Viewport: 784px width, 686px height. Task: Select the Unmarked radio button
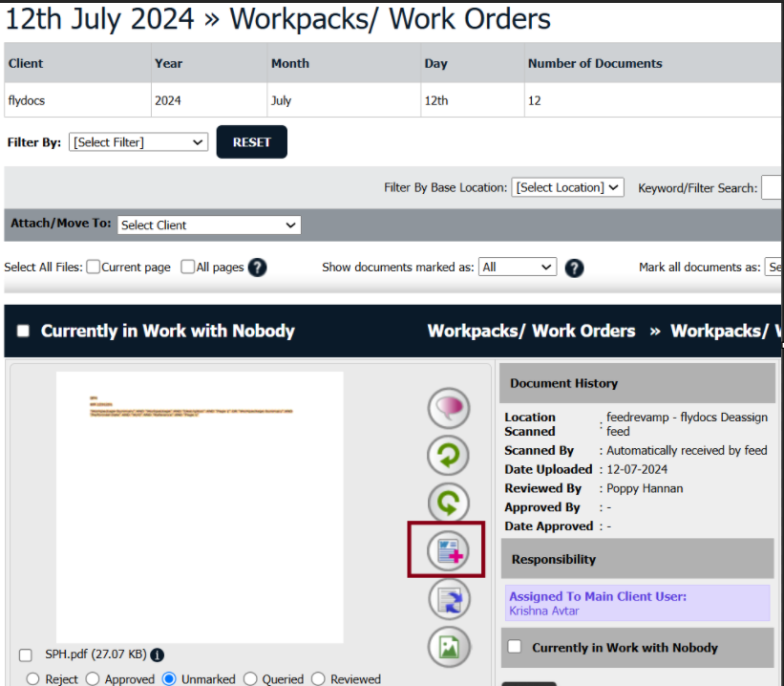(169, 679)
